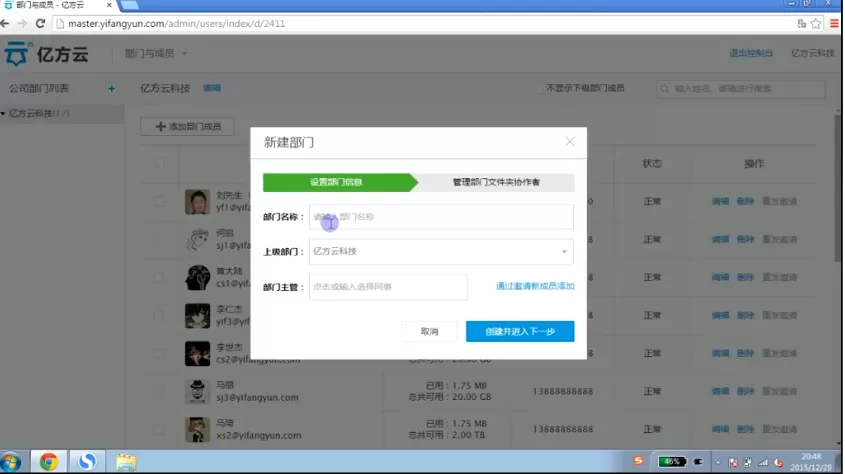
Task: Click the 创建并进入下一步 button
Action: pyautogui.click(x=520, y=331)
